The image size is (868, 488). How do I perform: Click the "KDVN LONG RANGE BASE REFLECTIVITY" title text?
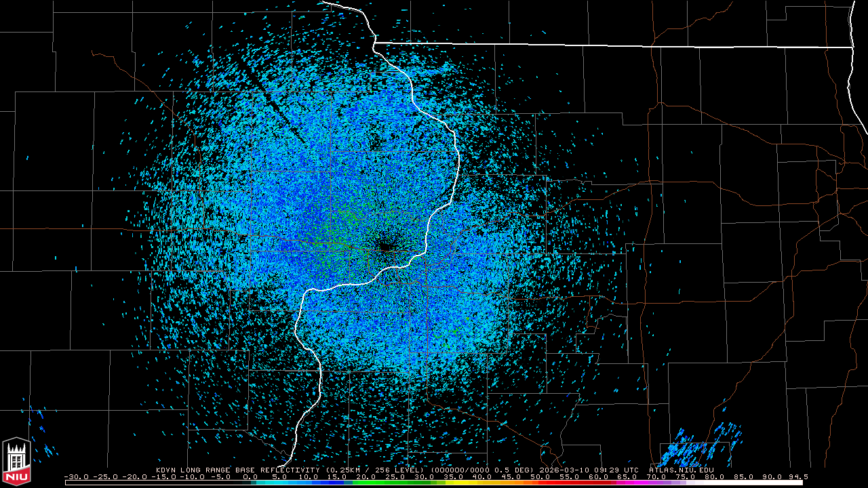pos(239,469)
